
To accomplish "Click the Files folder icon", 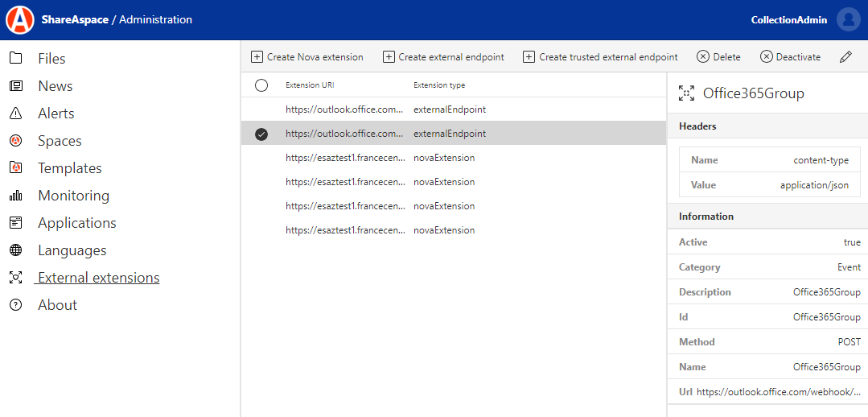I will [15, 58].
